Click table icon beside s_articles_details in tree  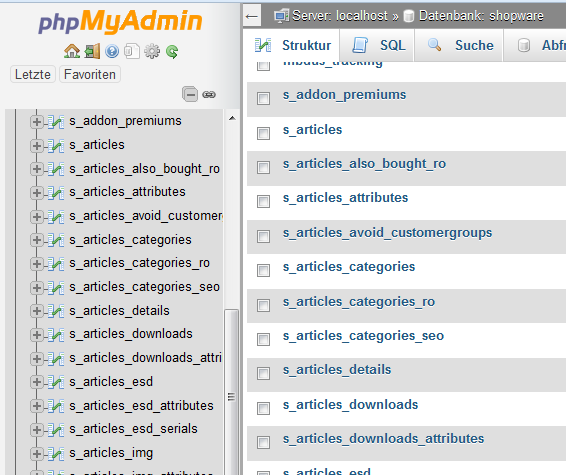click(x=56, y=311)
